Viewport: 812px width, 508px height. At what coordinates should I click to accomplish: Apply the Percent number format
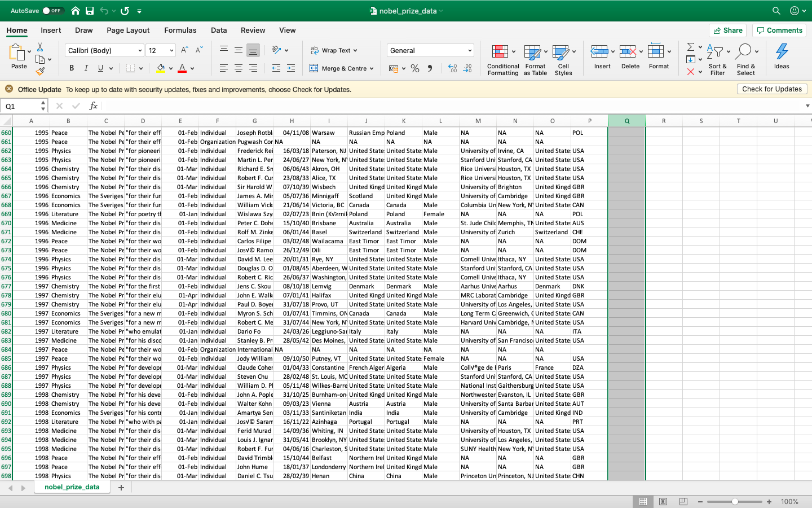414,68
